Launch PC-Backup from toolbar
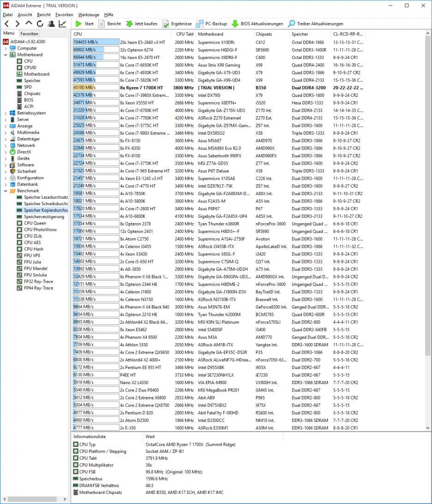This screenshot has height=504, width=432. point(211,24)
